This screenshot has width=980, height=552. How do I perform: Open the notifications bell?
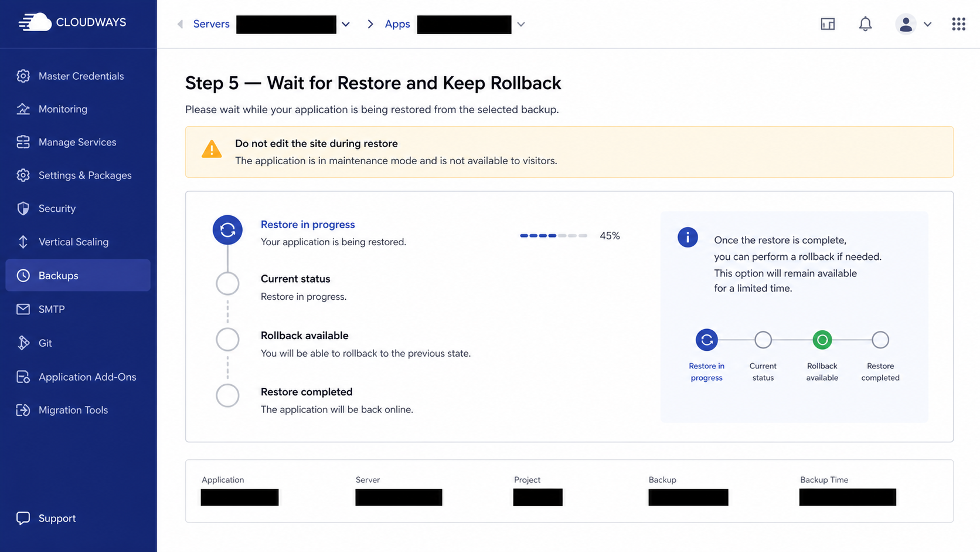pos(865,24)
